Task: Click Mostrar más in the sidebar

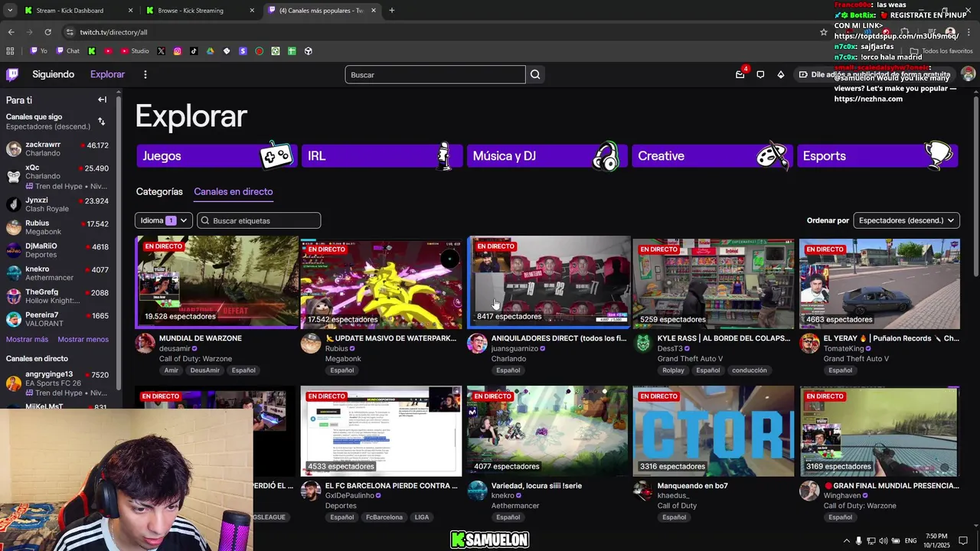Action: (x=27, y=339)
